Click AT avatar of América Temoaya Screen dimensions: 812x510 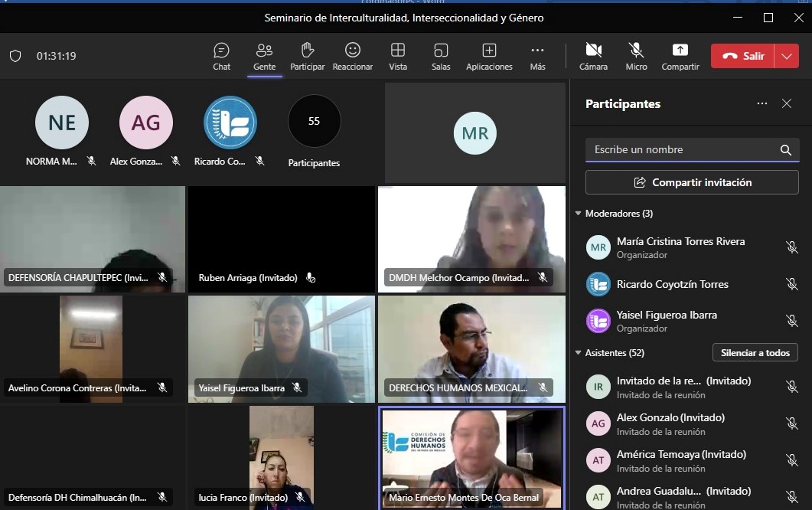click(598, 460)
